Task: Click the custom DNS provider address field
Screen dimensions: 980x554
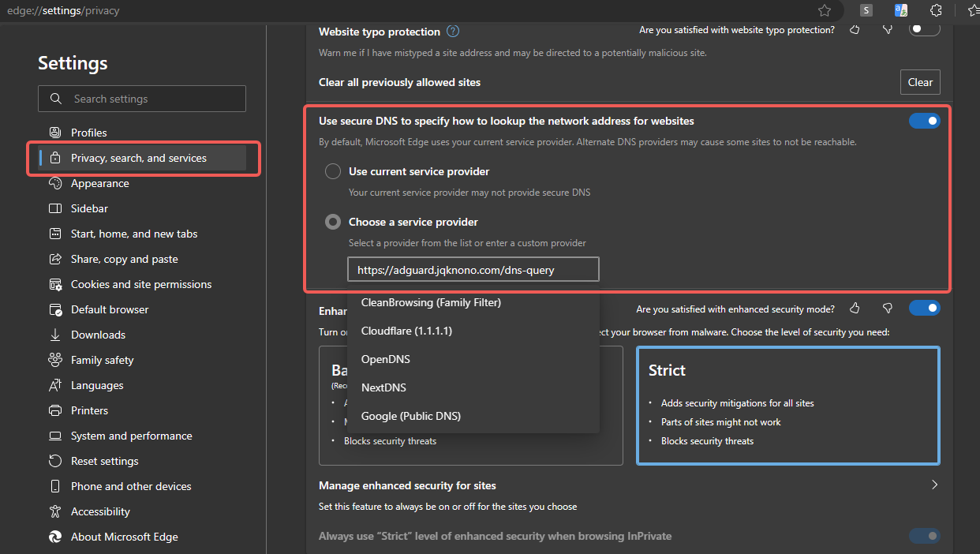Action: coord(473,270)
